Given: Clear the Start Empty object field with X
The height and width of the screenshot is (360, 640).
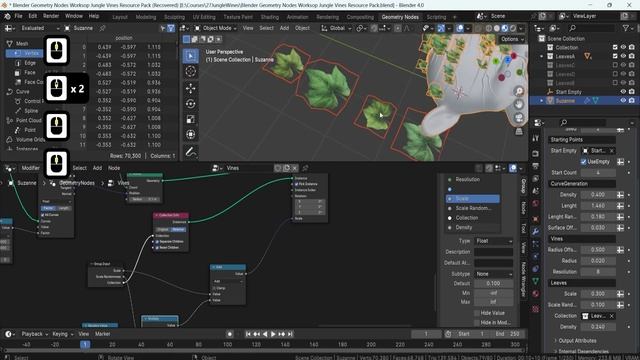Looking at the screenshot, I should 611,151.
